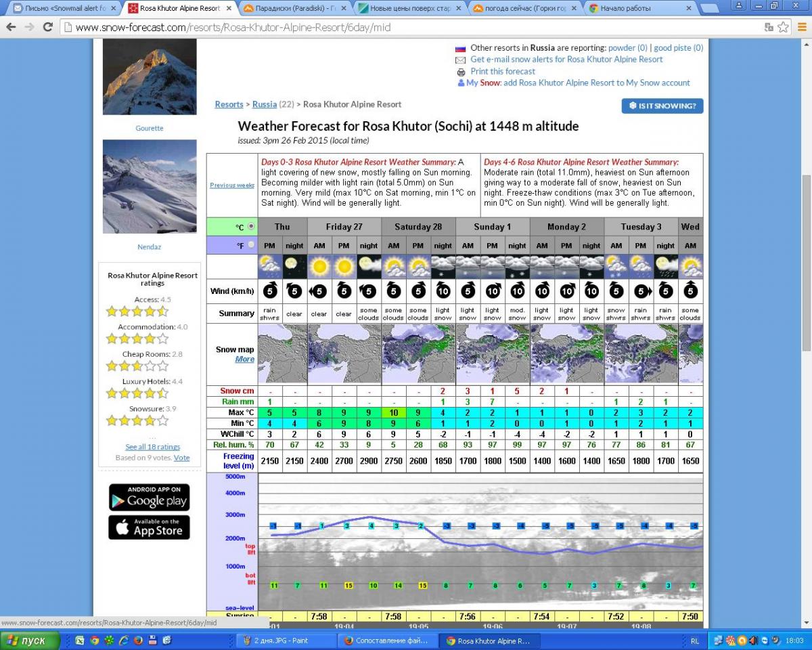
Task: Open the Gourette mountain photo thumbnail
Action: tap(150, 77)
